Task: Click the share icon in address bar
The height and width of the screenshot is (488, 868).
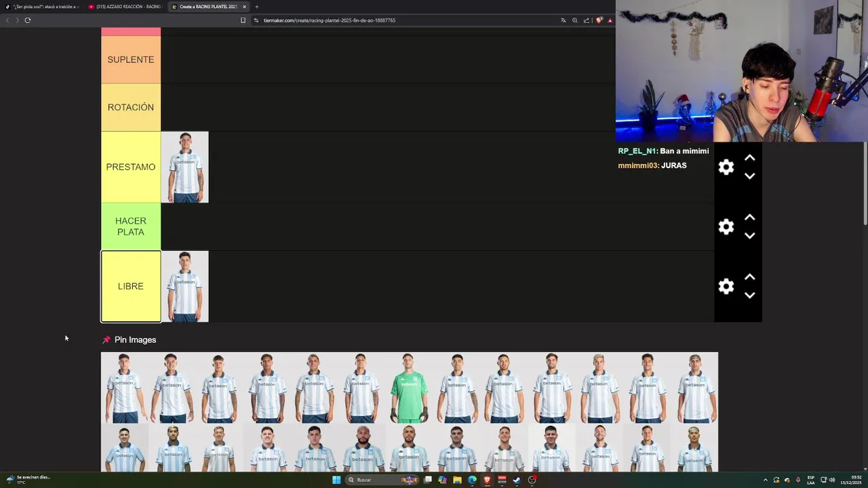Action: [587, 20]
